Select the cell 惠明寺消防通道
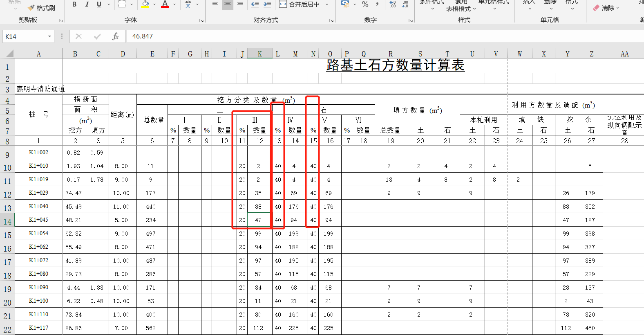The image size is (644, 335). tap(40, 89)
